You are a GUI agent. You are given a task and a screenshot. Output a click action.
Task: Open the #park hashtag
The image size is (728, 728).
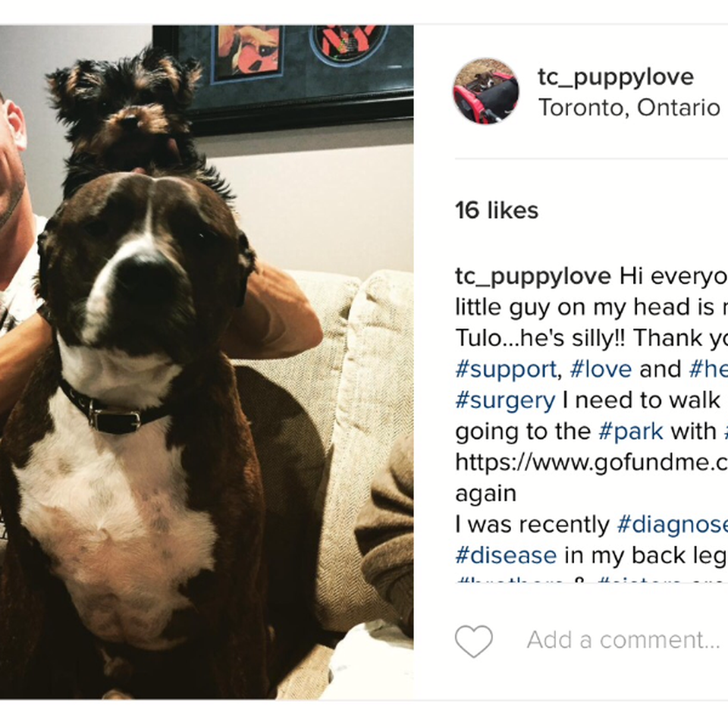point(631,432)
